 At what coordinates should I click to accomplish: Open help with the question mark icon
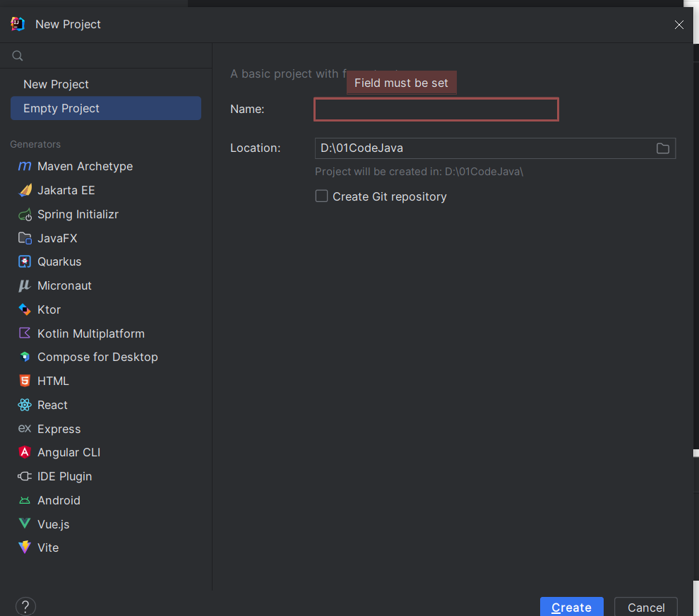[x=25, y=607]
